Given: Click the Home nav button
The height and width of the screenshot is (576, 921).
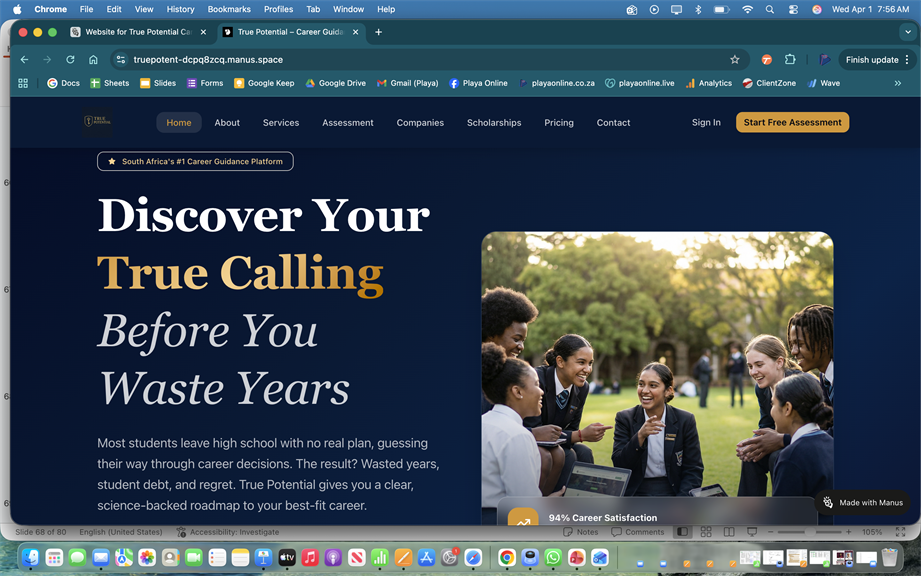Looking at the screenshot, I should point(179,123).
